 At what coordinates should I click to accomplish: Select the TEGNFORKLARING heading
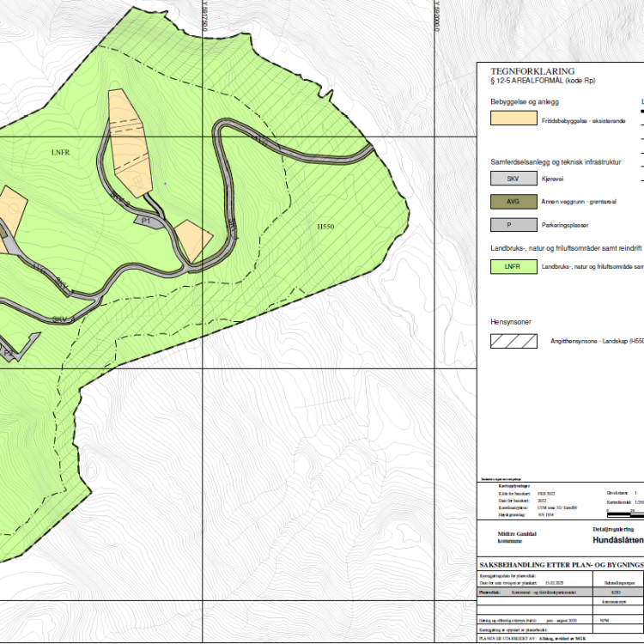tap(532, 71)
